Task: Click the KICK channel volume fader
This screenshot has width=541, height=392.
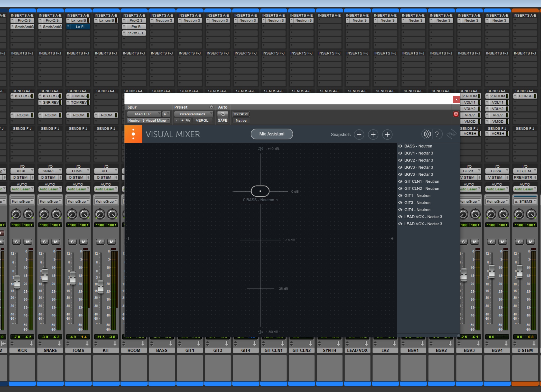Action: coord(17,282)
